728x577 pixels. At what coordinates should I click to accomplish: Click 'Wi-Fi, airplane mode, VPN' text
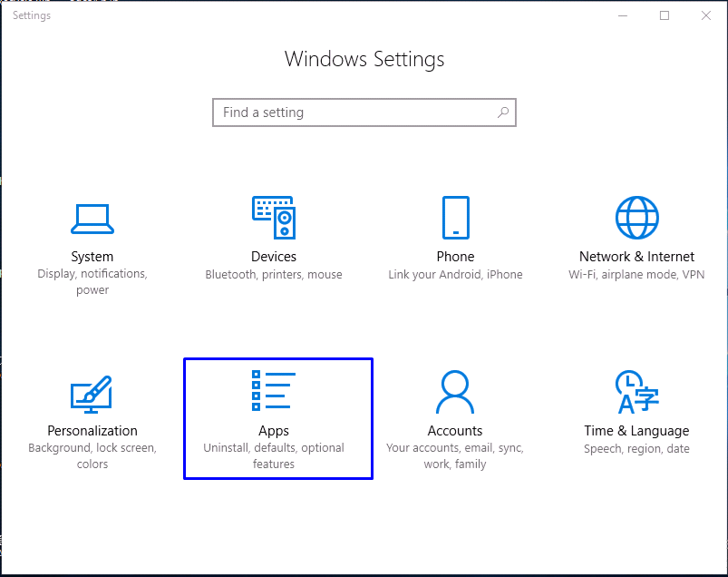pos(637,275)
